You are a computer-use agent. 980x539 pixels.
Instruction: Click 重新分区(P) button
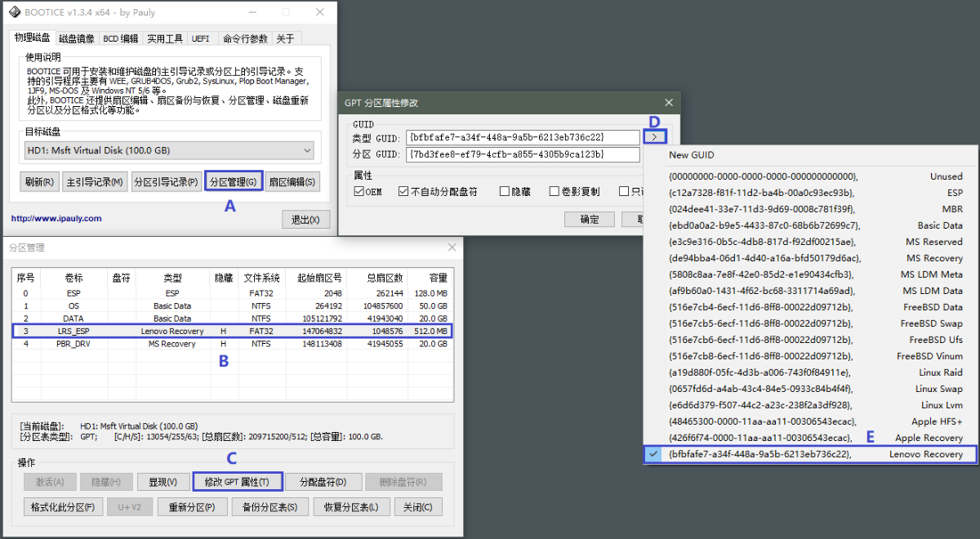[x=192, y=507]
